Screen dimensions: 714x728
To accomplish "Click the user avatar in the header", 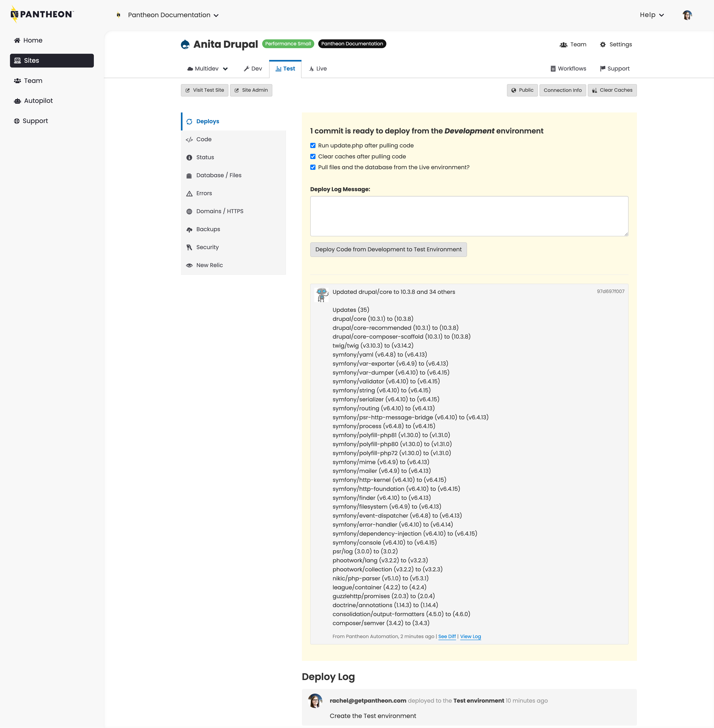I will tap(687, 15).
